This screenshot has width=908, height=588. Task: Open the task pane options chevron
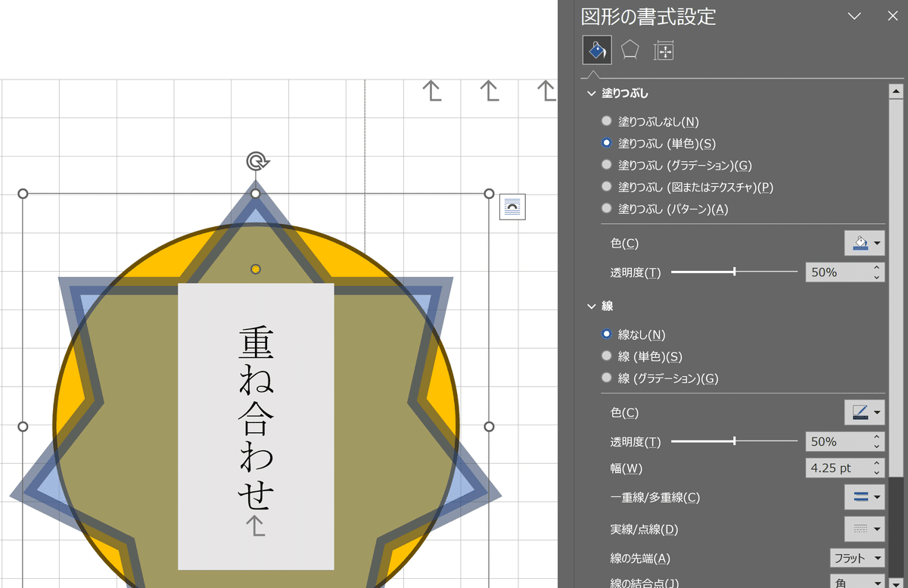click(854, 16)
